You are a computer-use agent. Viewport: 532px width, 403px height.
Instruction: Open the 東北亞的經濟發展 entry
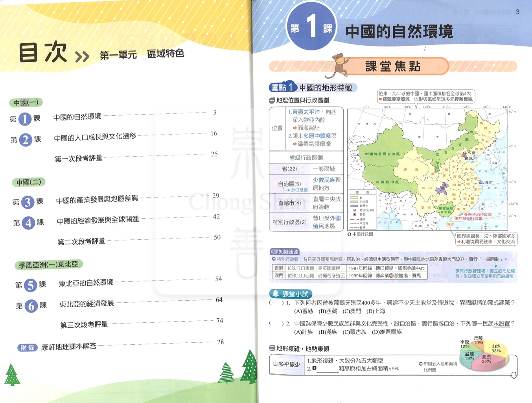click(87, 304)
